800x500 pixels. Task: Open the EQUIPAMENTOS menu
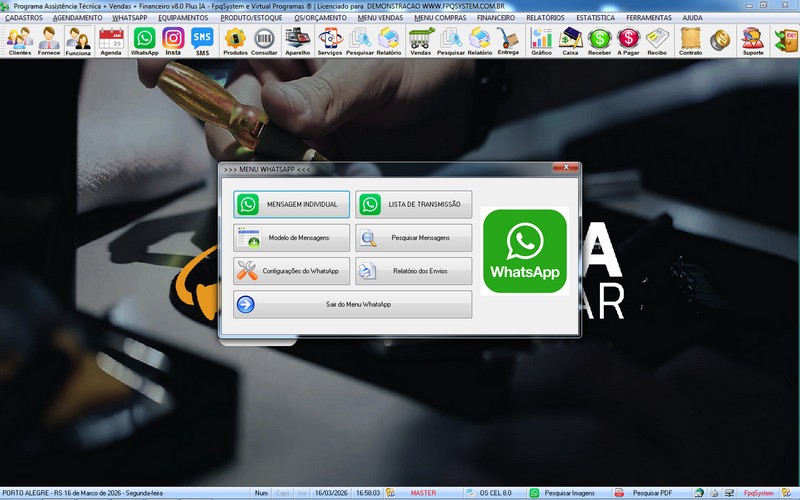183,18
